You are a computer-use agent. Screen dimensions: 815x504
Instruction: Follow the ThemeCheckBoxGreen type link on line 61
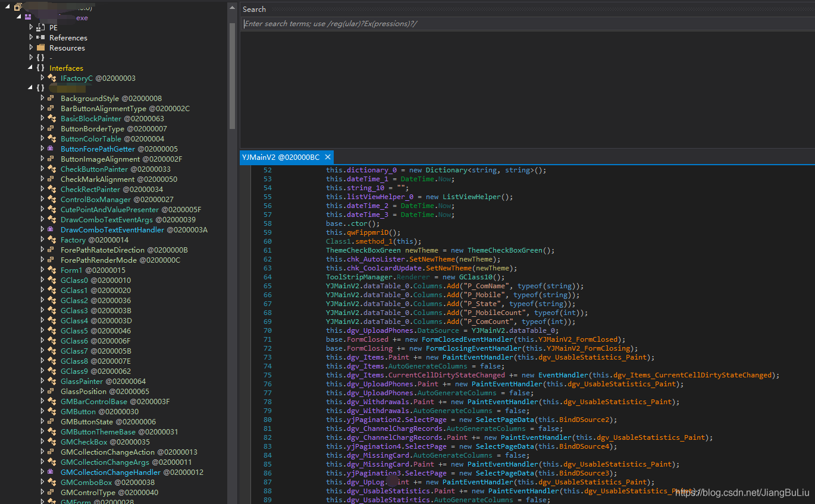[x=363, y=250]
